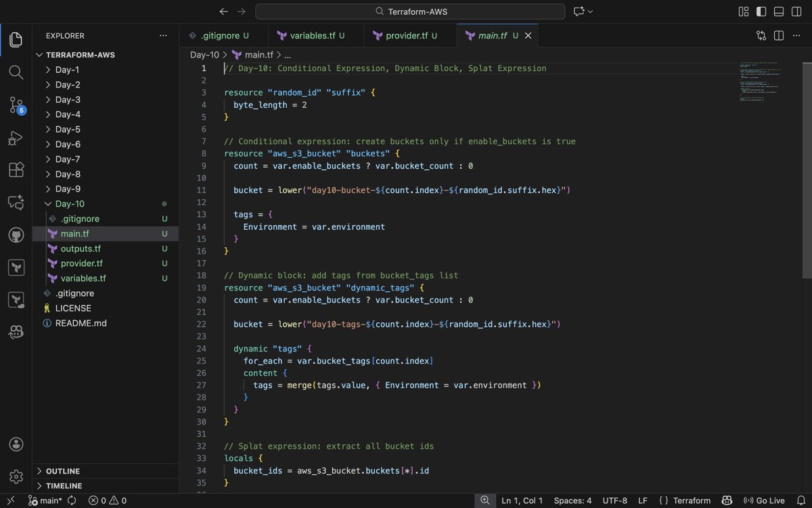Toggle the secondary side bar
Screen dimensions: 812x508
coord(796,12)
